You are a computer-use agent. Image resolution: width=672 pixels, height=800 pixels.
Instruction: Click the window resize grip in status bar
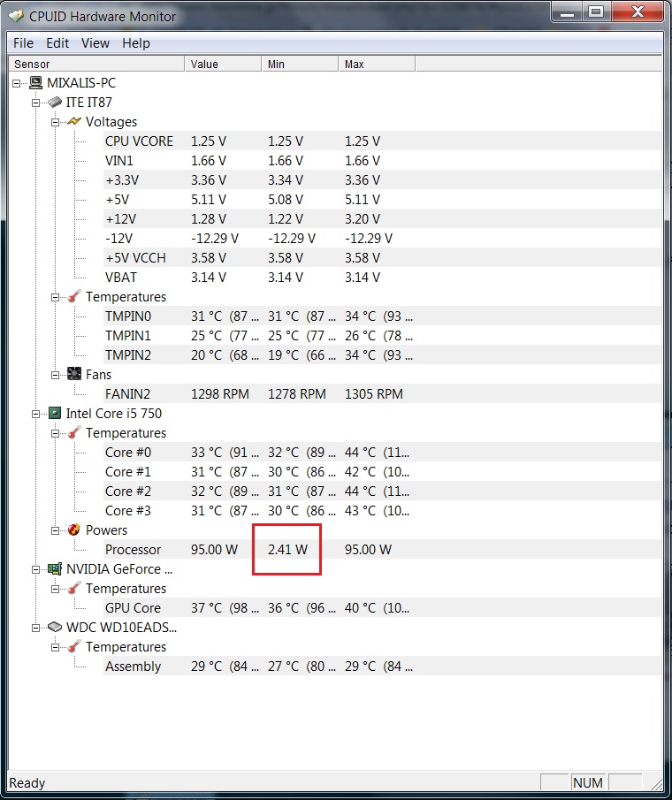pyautogui.click(x=656, y=784)
